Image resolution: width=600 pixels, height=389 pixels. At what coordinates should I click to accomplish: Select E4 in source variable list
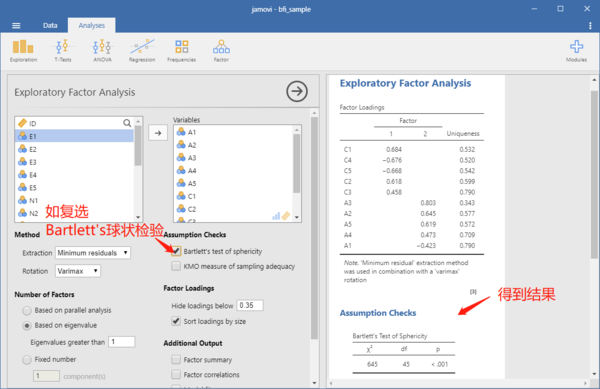(x=74, y=175)
